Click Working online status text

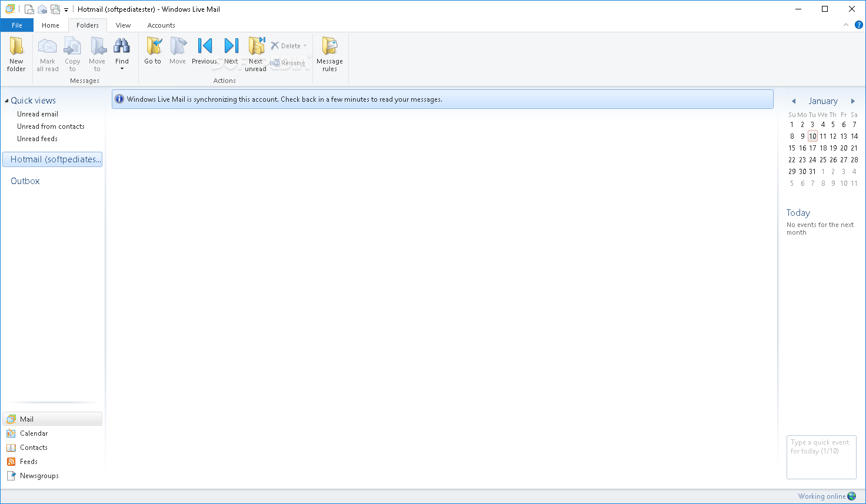pyautogui.click(x=821, y=496)
